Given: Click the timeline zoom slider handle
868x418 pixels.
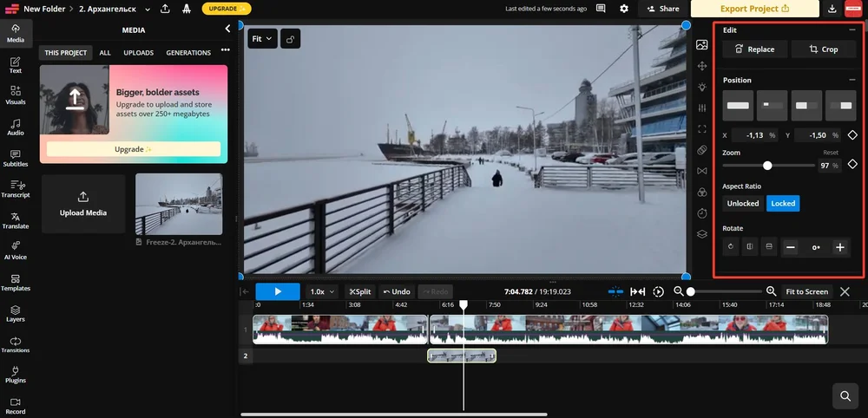Looking at the screenshot, I should click(690, 292).
